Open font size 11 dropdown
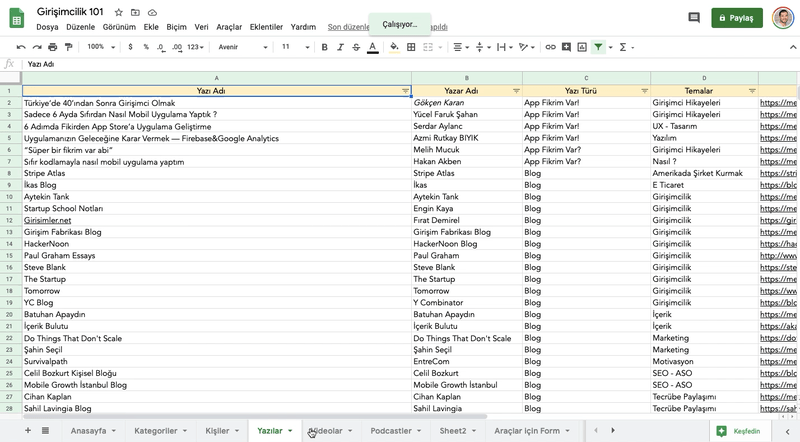800x442 pixels. (x=295, y=47)
